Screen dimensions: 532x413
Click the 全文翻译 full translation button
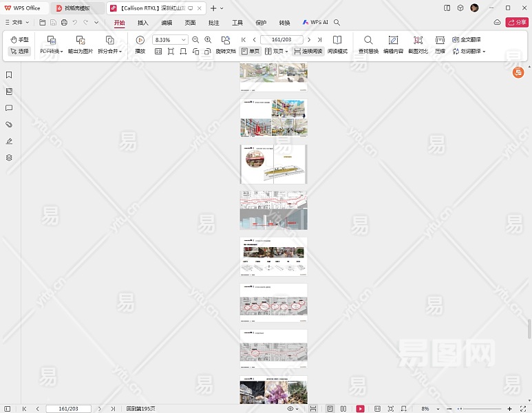coord(467,40)
